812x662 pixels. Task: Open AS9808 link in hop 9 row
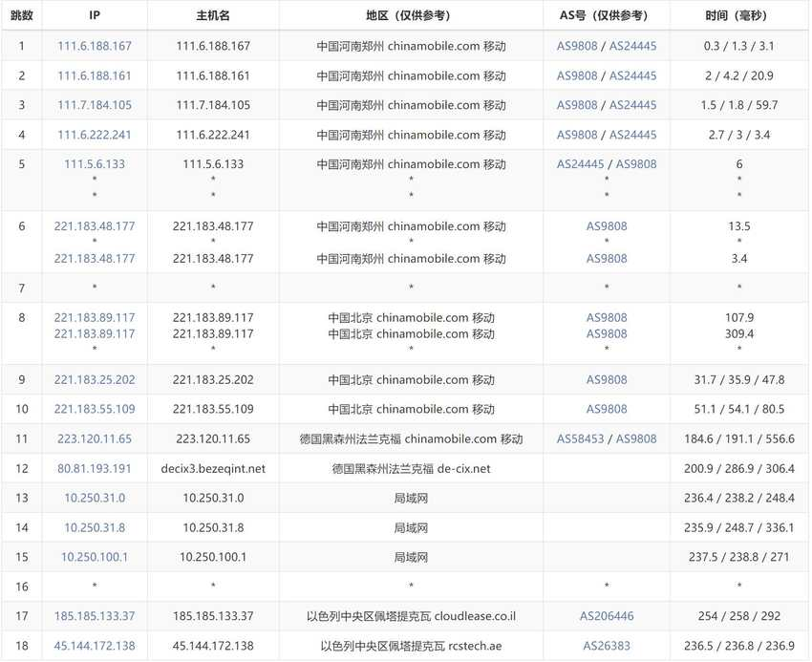tap(607, 379)
